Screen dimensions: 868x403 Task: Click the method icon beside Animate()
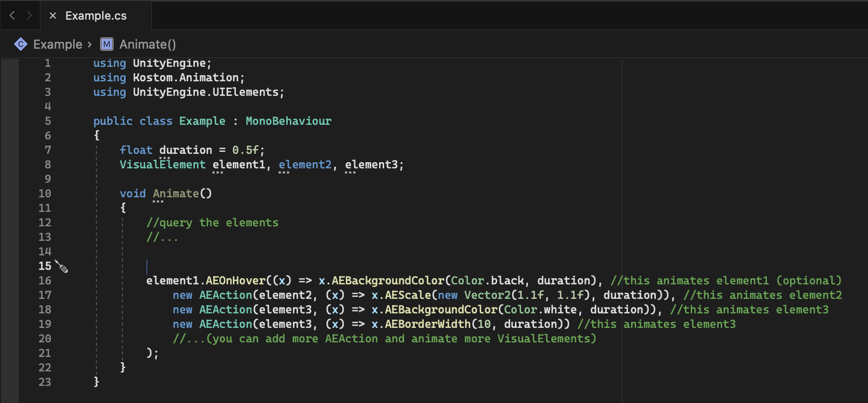tap(107, 45)
